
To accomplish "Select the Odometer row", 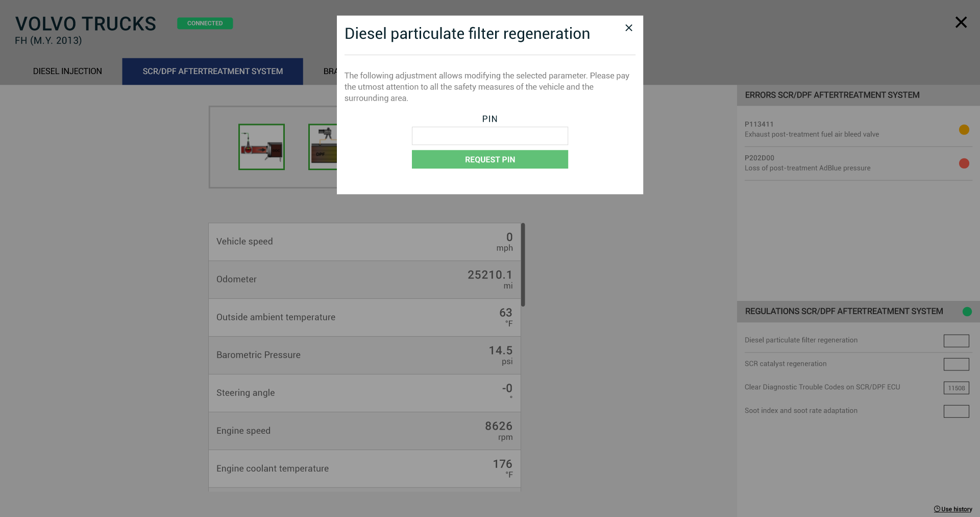I will [x=364, y=280].
